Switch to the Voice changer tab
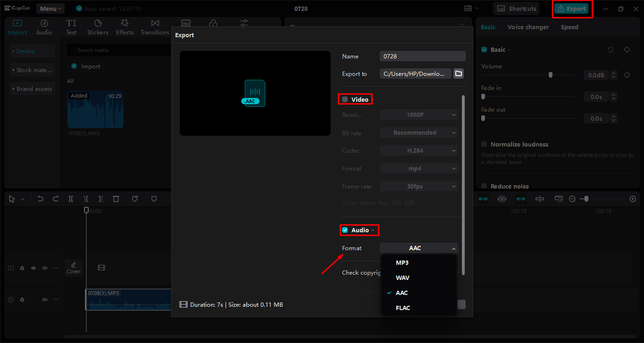 528,27
